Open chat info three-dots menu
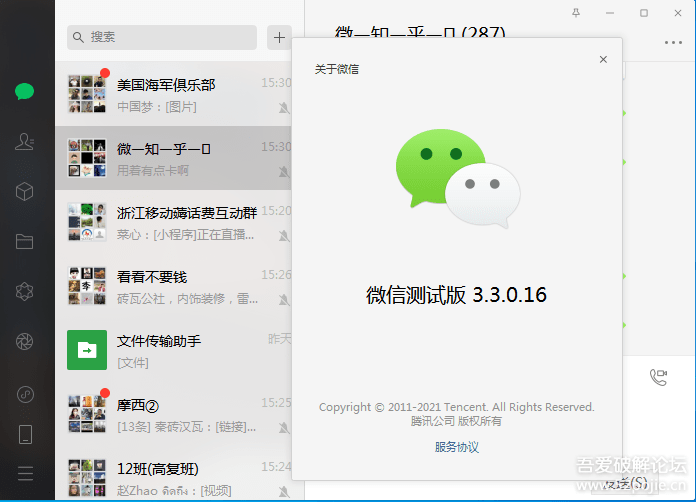Image resolution: width=696 pixels, height=502 pixels. coord(673,43)
